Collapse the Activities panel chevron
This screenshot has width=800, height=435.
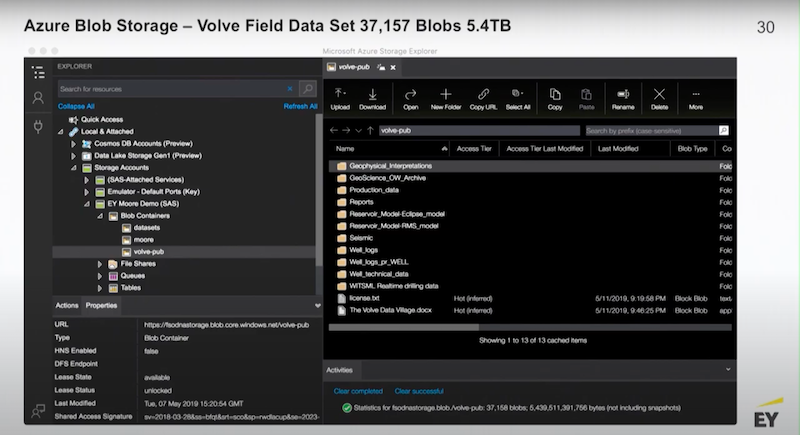click(x=728, y=370)
